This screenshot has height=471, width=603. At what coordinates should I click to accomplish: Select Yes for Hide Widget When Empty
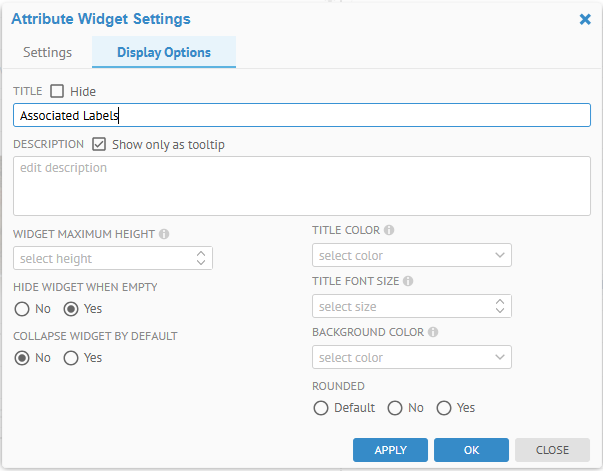pos(71,308)
